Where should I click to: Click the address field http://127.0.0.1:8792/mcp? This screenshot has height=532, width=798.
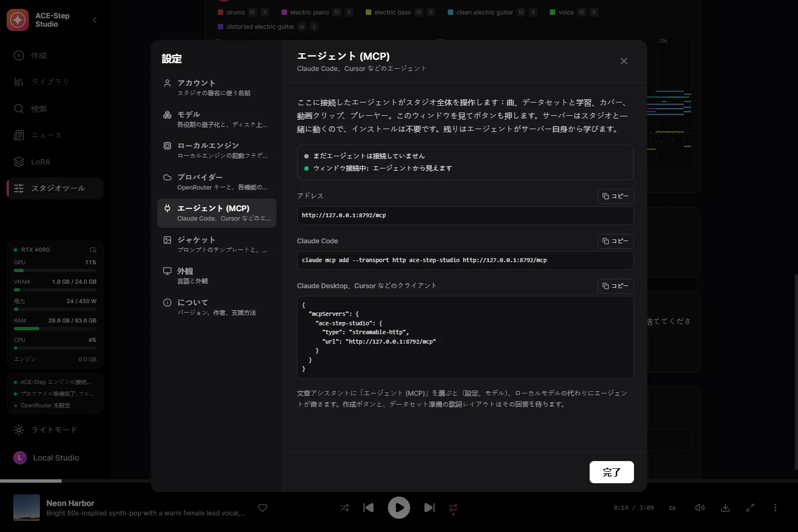[465, 215]
